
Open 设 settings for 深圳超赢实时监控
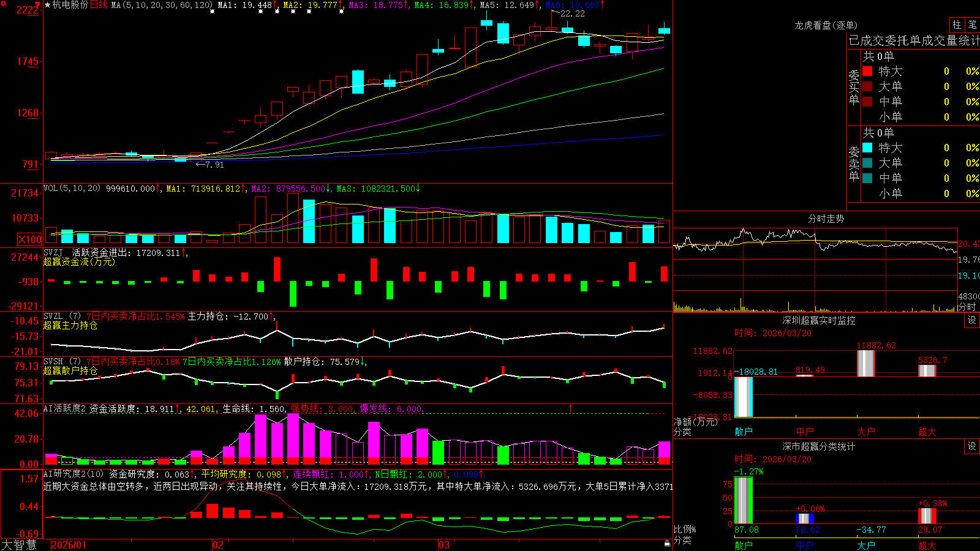pyautogui.click(x=972, y=320)
